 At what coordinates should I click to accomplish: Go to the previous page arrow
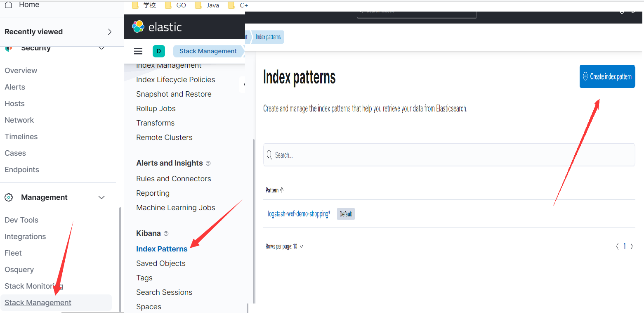tap(617, 247)
